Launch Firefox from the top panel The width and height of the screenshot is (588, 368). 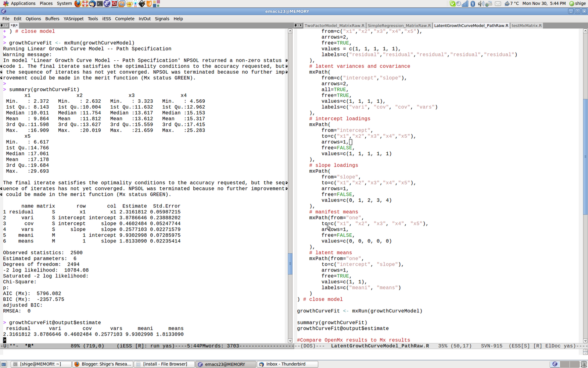(x=78, y=4)
